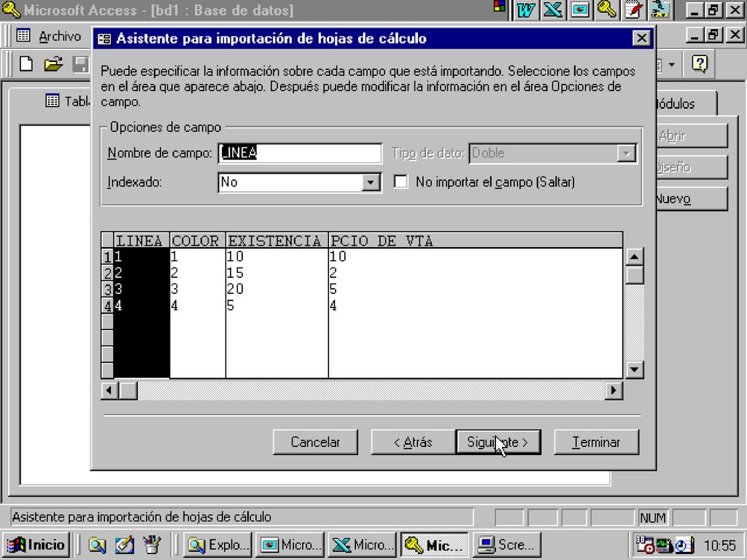Click the last Office shortcut bar icon
The height and width of the screenshot is (560, 747).
661,9
